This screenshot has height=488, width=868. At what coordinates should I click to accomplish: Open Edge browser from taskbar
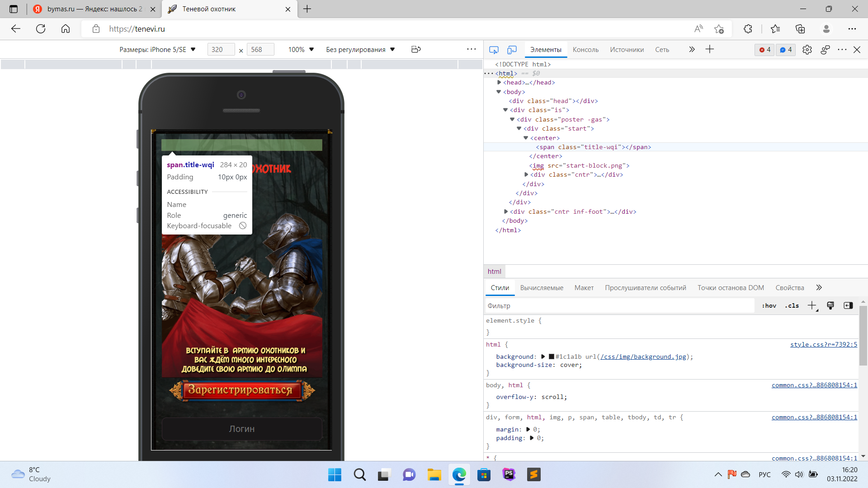[459, 474]
